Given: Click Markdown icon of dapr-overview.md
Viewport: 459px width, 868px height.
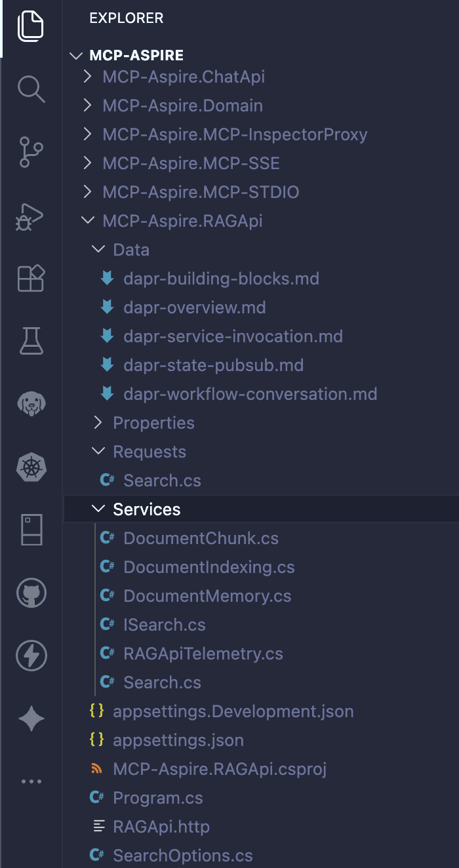Looking at the screenshot, I should [x=107, y=307].
